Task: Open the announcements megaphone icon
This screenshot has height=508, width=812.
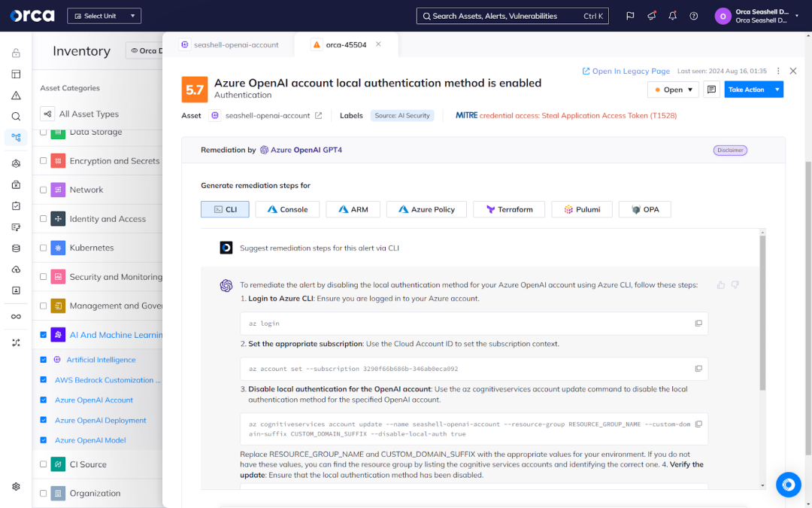Action: pyautogui.click(x=651, y=16)
